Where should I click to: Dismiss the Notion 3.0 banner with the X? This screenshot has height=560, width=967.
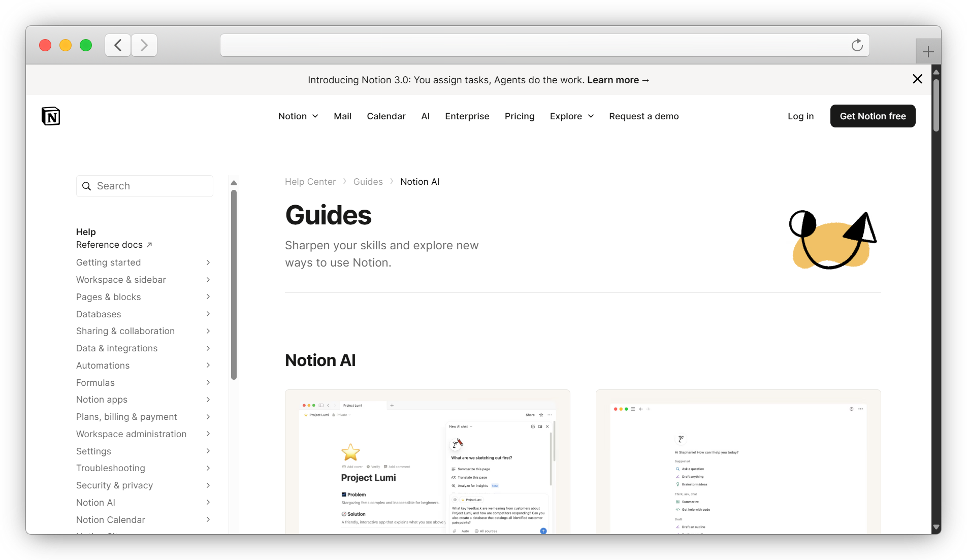click(917, 79)
